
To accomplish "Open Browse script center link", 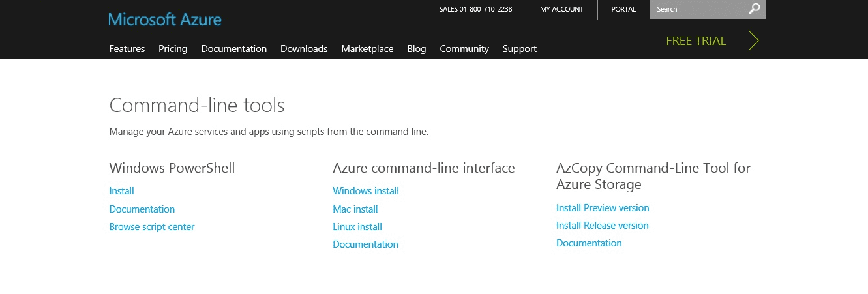I will pyautogui.click(x=152, y=227).
